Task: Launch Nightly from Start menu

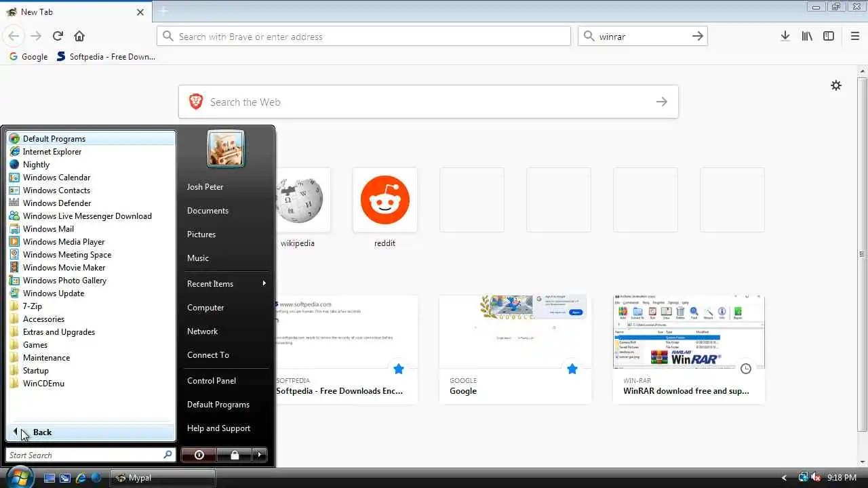Action: pos(91,165)
